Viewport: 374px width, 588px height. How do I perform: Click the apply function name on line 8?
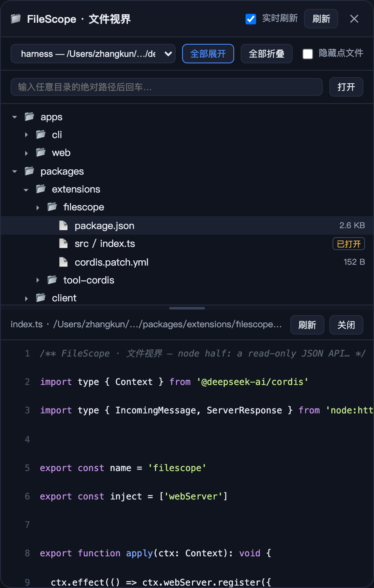[139, 553]
